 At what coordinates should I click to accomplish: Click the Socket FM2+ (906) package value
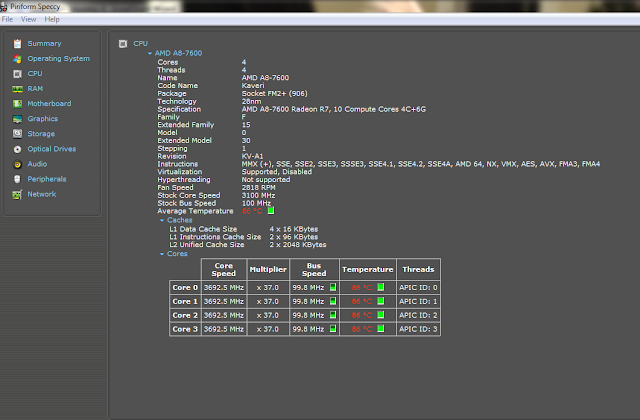(275, 93)
